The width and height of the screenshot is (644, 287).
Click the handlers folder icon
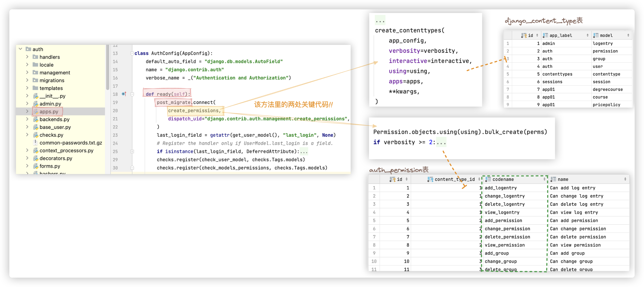[x=35, y=57]
